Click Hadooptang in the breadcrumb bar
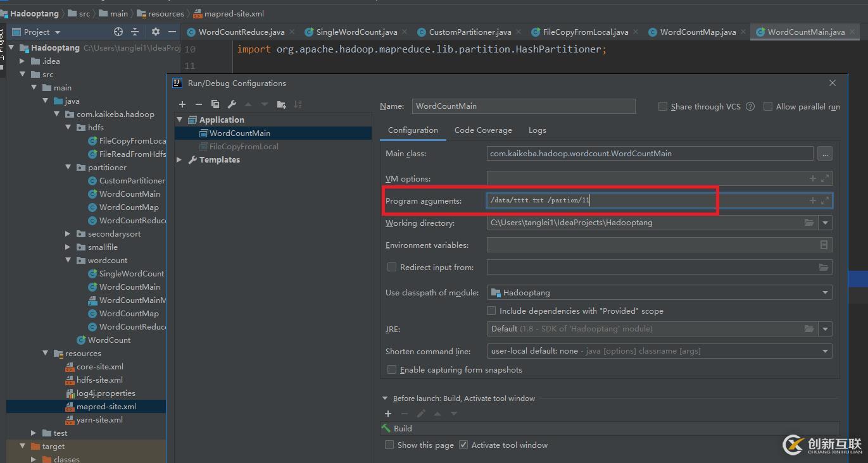Image resolution: width=868 pixels, height=463 pixels. click(34, 13)
